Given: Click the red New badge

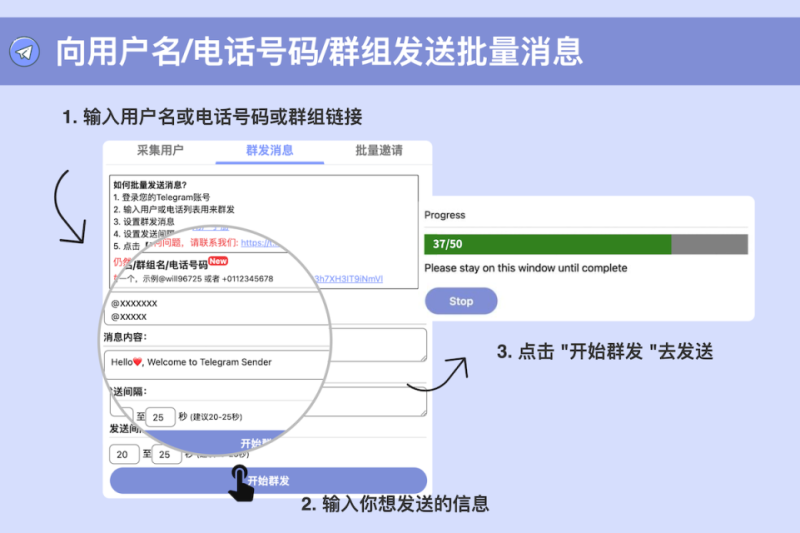Looking at the screenshot, I should pyautogui.click(x=218, y=261).
